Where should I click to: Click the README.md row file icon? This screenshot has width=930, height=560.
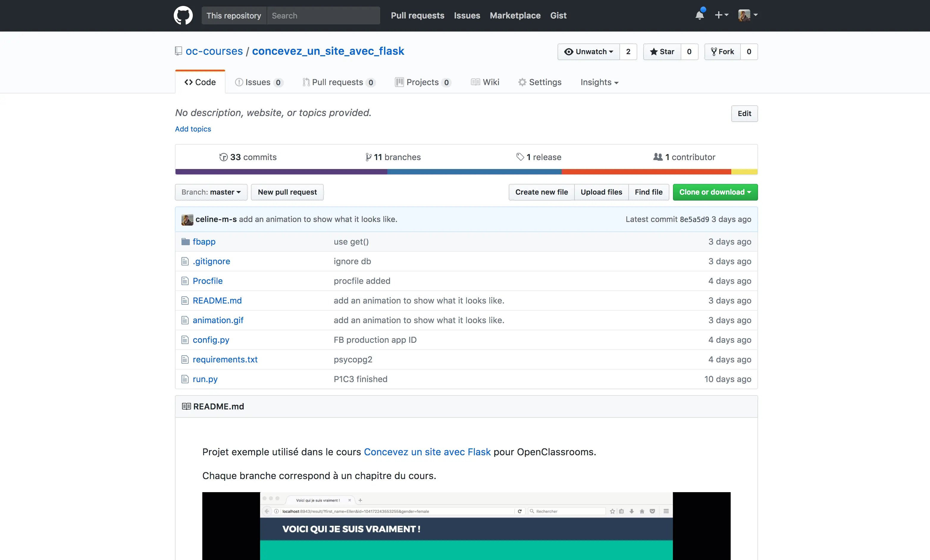(x=185, y=300)
